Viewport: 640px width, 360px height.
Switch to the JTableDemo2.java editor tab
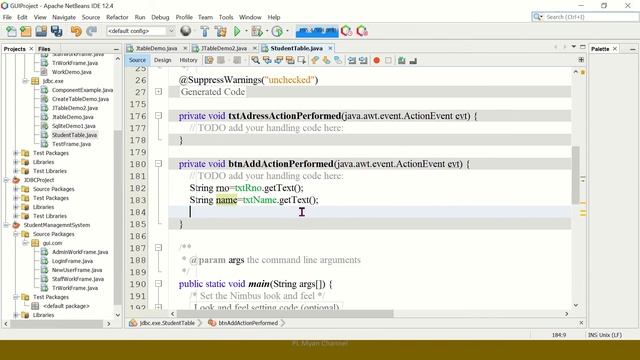click(224, 48)
